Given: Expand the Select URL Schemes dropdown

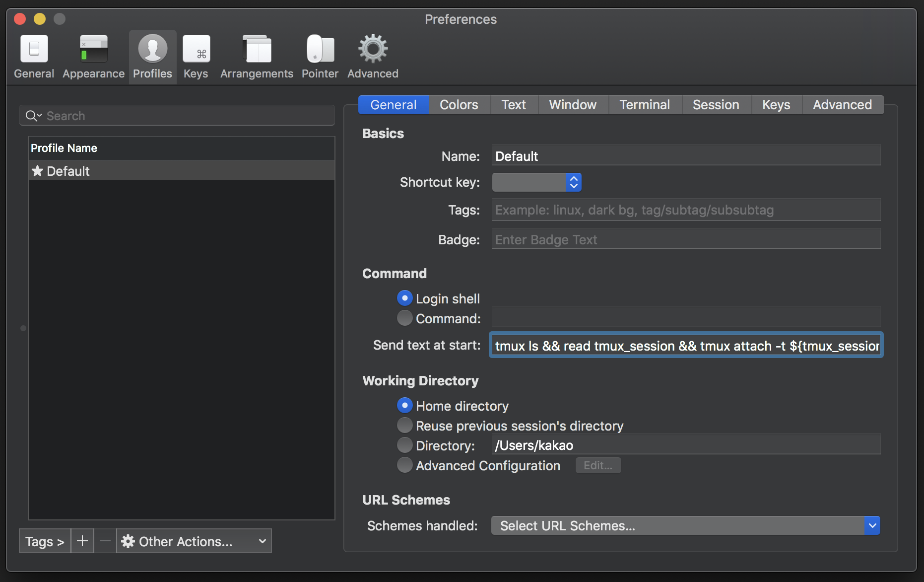Looking at the screenshot, I should tap(685, 525).
